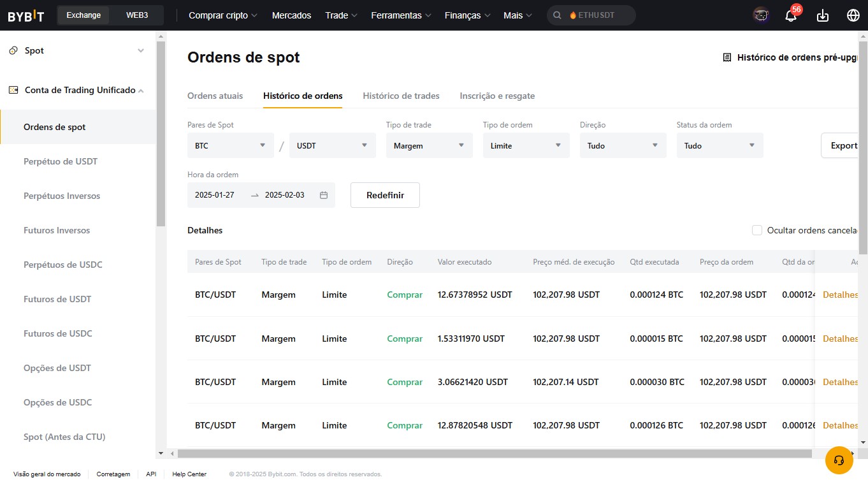
Task: Open the search field magnifier icon
Action: tap(557, 15)
